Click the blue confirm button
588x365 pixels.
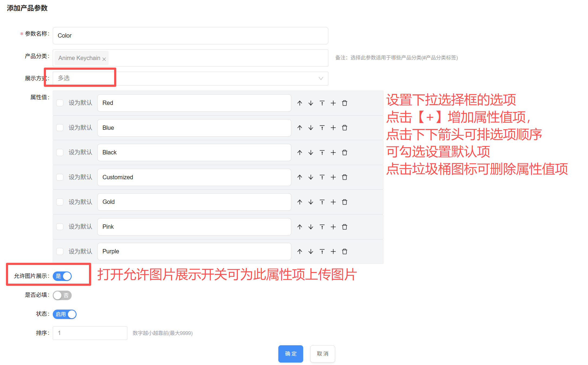(x=290, y=354)
